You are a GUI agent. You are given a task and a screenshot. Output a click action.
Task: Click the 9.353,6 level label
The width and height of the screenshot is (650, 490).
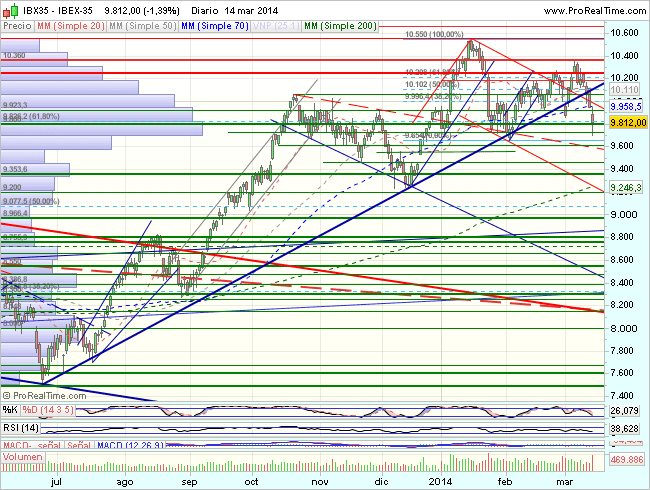(x=15, y=169)
